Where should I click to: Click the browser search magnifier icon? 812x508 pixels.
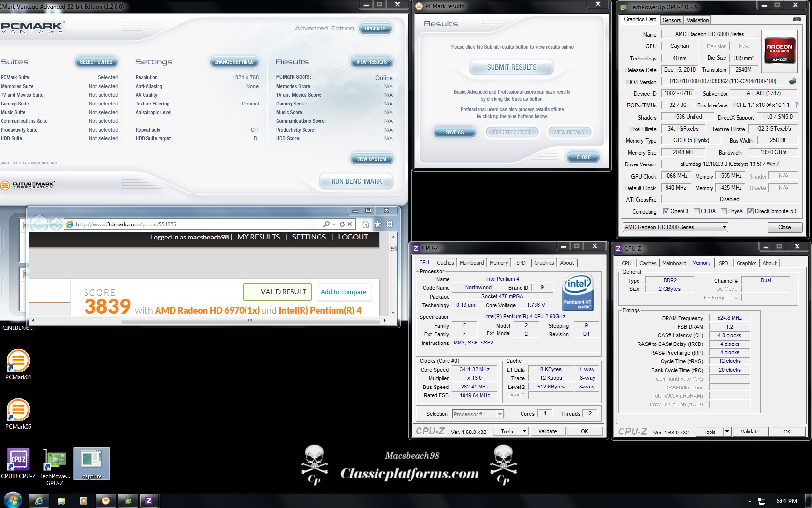327,224
